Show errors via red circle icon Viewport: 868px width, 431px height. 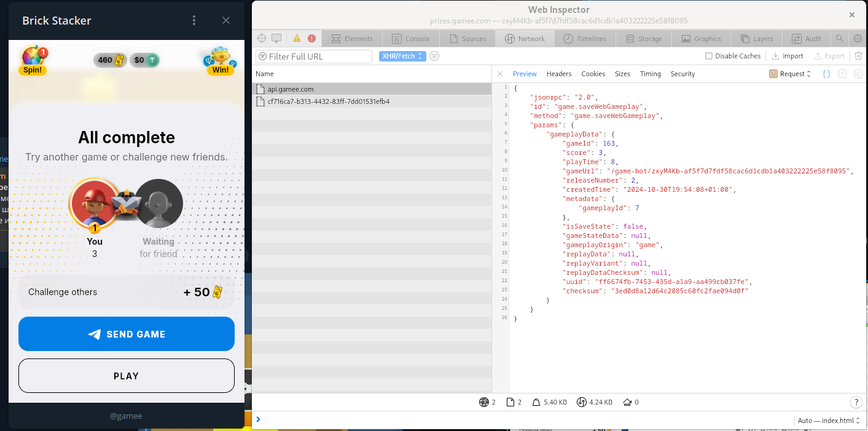tap(311, 38)
